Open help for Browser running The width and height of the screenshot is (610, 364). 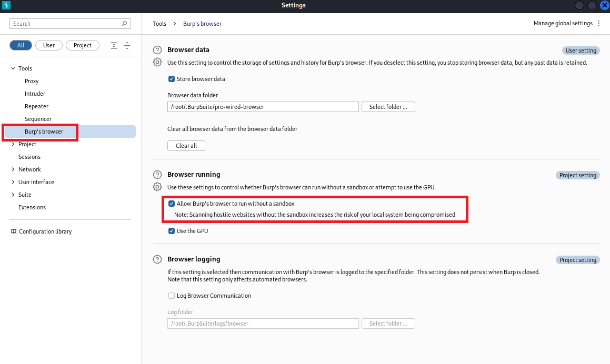click(157, 175)
